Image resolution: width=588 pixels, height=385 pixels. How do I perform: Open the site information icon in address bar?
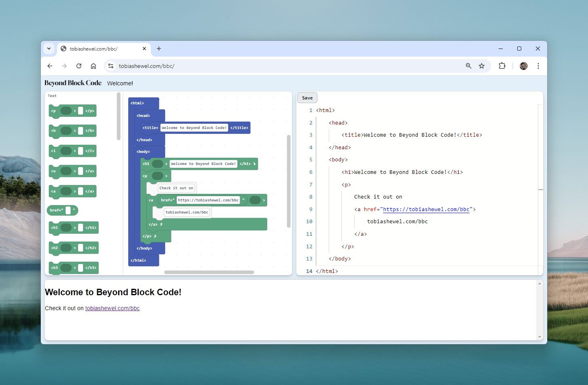pos(111,66)
